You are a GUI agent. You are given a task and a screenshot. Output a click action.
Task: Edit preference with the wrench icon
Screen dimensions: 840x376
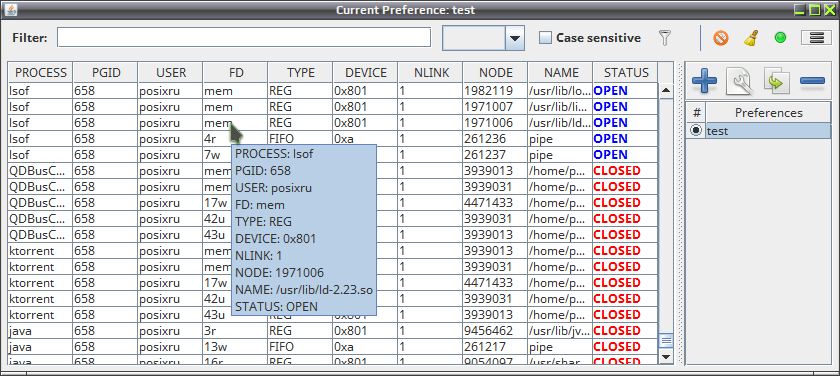pyautogui.click(x=740, y=81)
